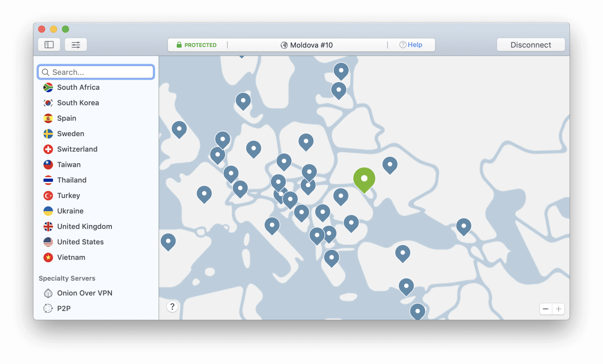The height and width of the screenshot is (364, 603).
Task: Click the Specialty Servers heading
Action: [67, 278]
